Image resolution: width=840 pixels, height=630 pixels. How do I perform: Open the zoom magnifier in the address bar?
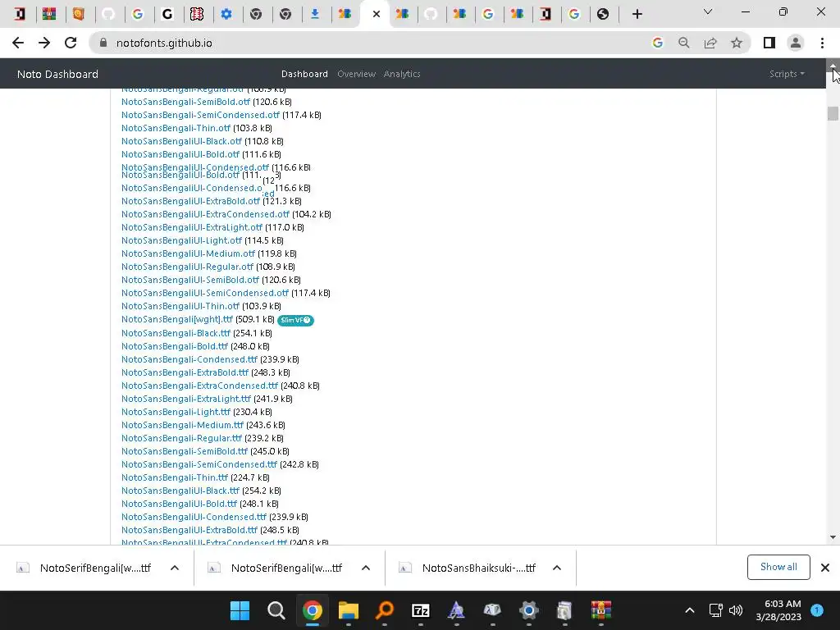pos(683,43)
